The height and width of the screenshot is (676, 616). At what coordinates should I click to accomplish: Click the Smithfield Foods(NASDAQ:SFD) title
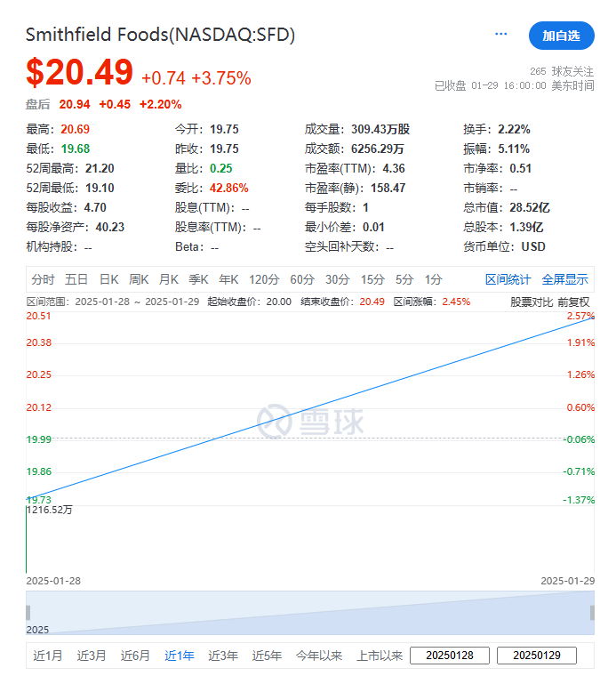160,35
